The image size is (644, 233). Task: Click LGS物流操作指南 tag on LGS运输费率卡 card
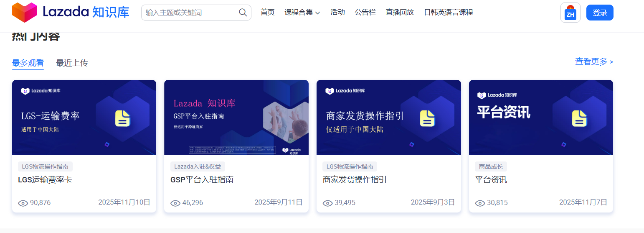45,166
